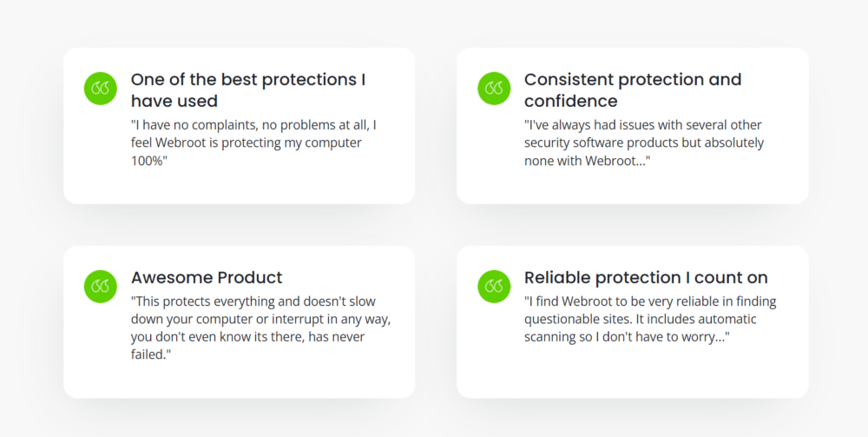Click the quote icon beside "One of the best protections"
The image size is (868, 437).
click(x=100, y=88)
